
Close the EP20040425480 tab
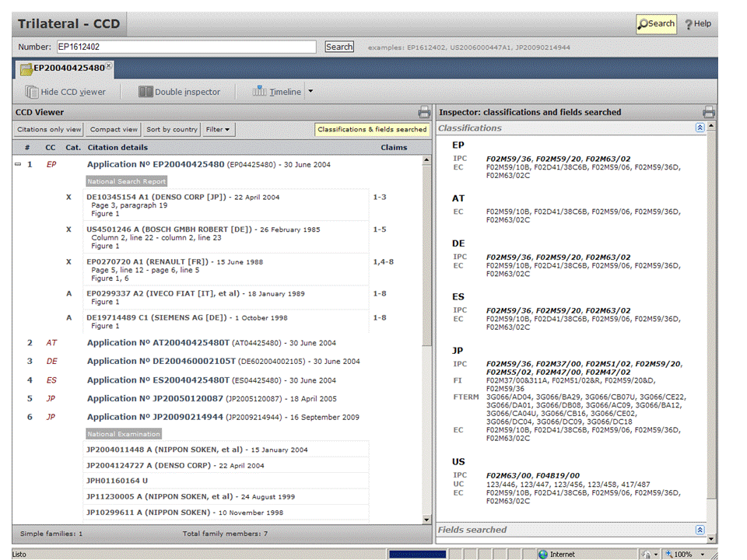[x=109, y=66]
